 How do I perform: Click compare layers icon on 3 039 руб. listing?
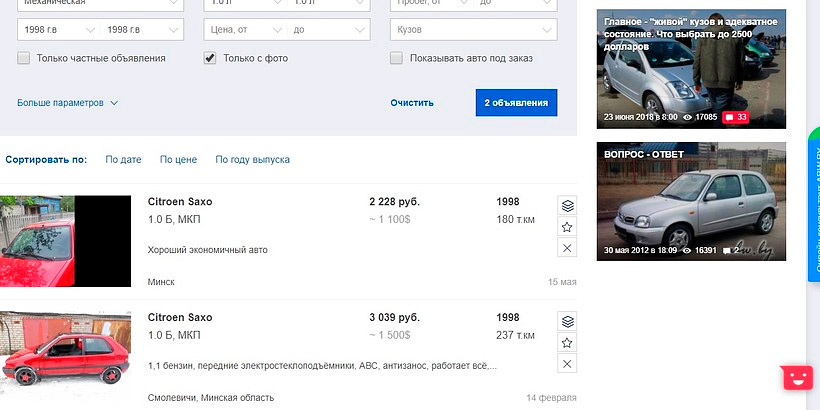click(567, 321)
